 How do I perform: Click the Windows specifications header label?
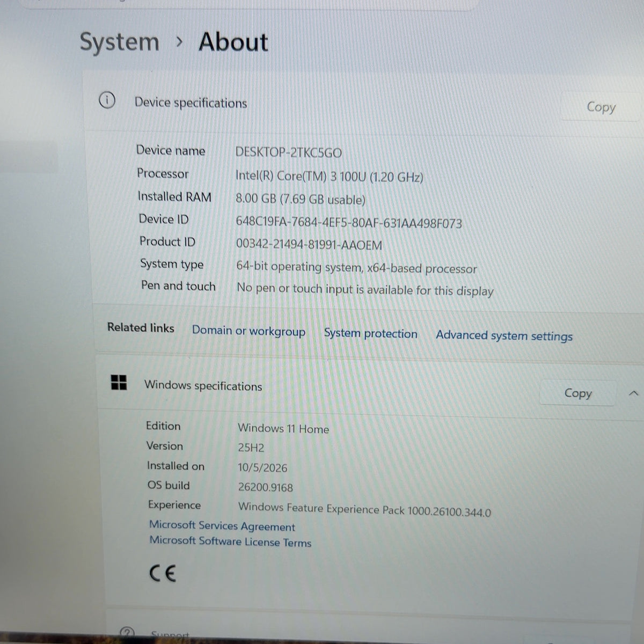(x=203, y=385)
